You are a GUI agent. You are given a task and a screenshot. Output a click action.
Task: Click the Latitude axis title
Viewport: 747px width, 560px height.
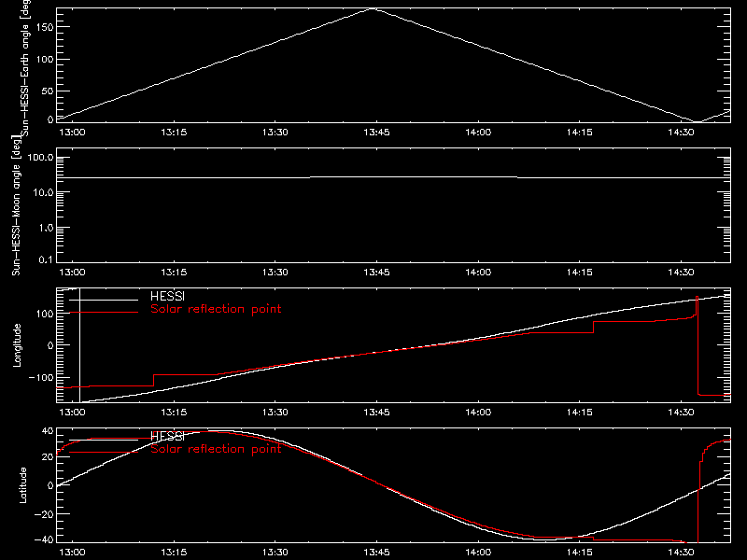point(22,485)
